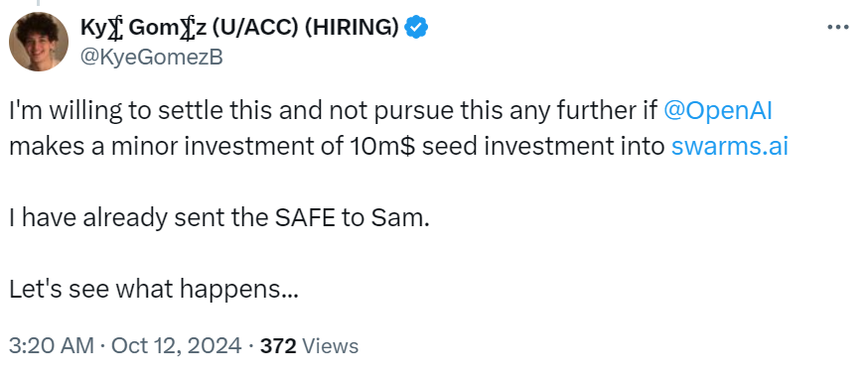Open the @KyeGomezB handle link

[151, 57]
